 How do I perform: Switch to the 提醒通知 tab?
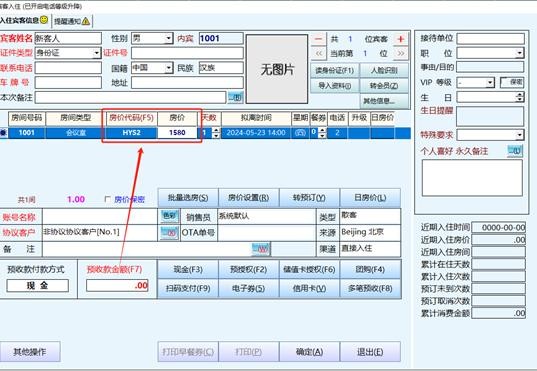click(x=72, y=21)
